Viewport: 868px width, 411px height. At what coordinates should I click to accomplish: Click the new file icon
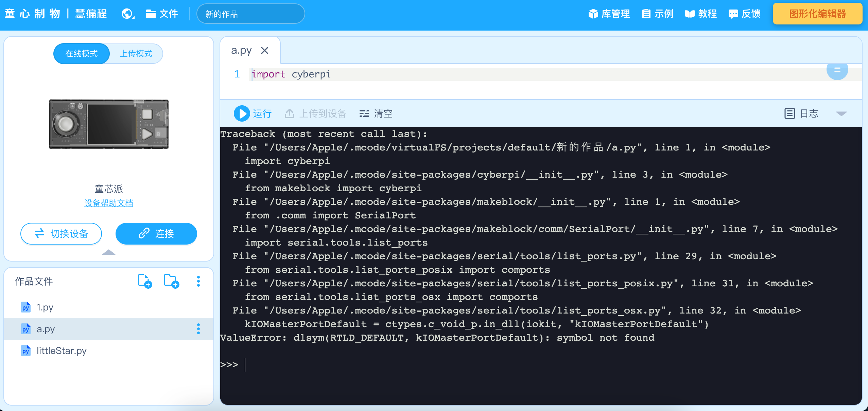[x=145, y=281]
